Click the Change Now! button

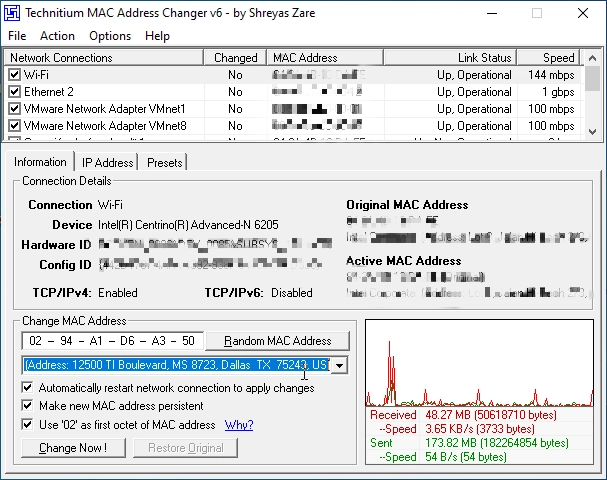[73, 448]
